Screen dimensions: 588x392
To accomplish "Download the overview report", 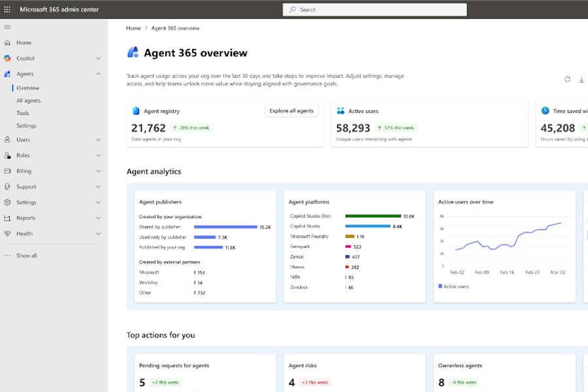I will [x=581, y=79].
